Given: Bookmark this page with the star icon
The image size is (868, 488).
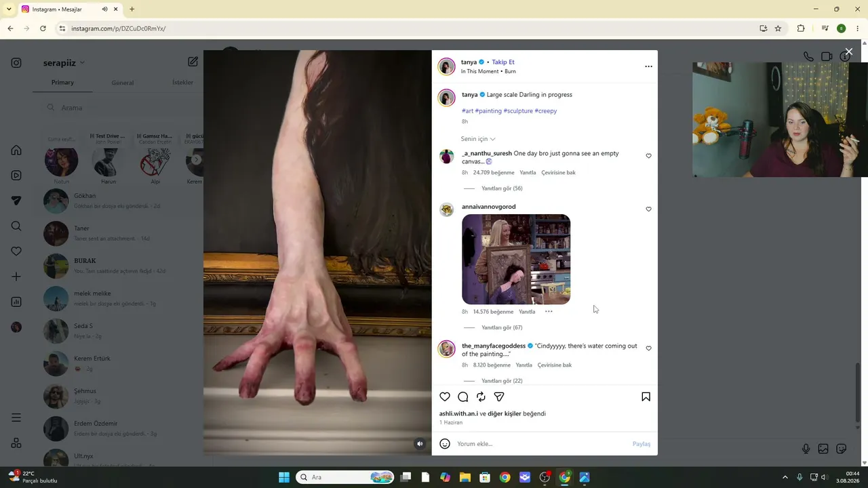Looking at the screenshot, I should click(778, 28).
